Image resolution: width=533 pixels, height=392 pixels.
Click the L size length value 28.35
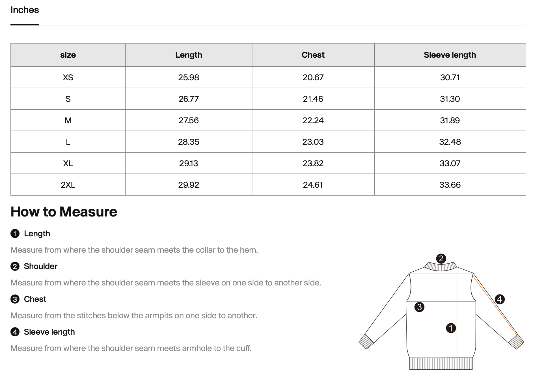pos(189,142)
